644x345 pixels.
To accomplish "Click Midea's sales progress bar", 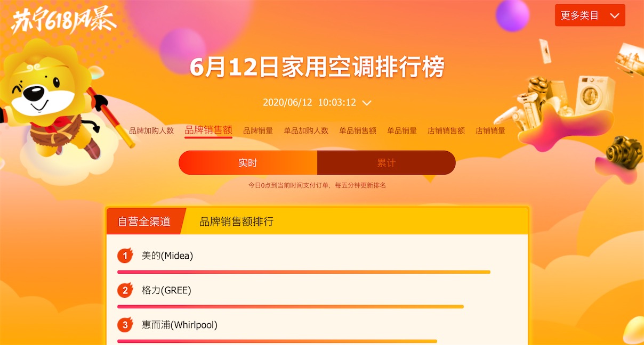I will pyautogui.click(x=302, y=272).
